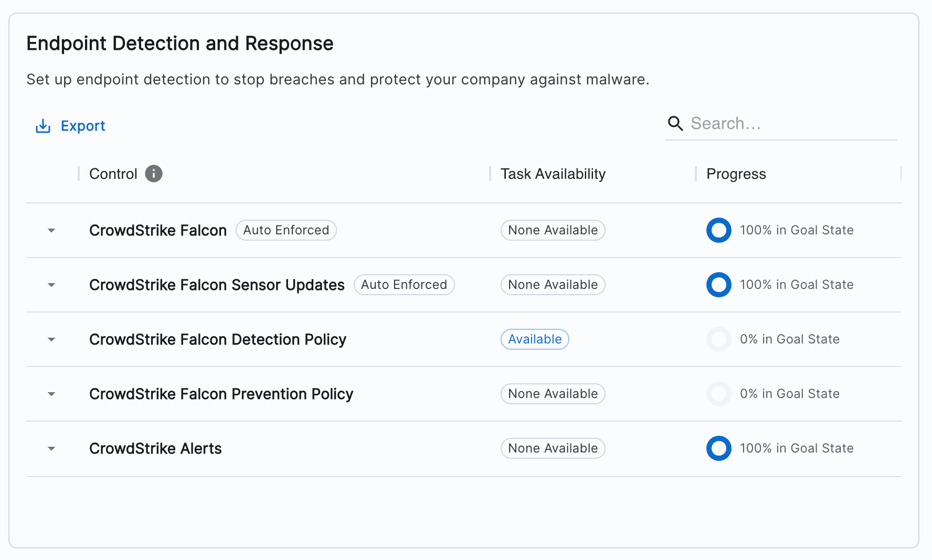This screenshot has height=560, width=932.
Task: Click the Export link
Action: click(x=83, y=126)
